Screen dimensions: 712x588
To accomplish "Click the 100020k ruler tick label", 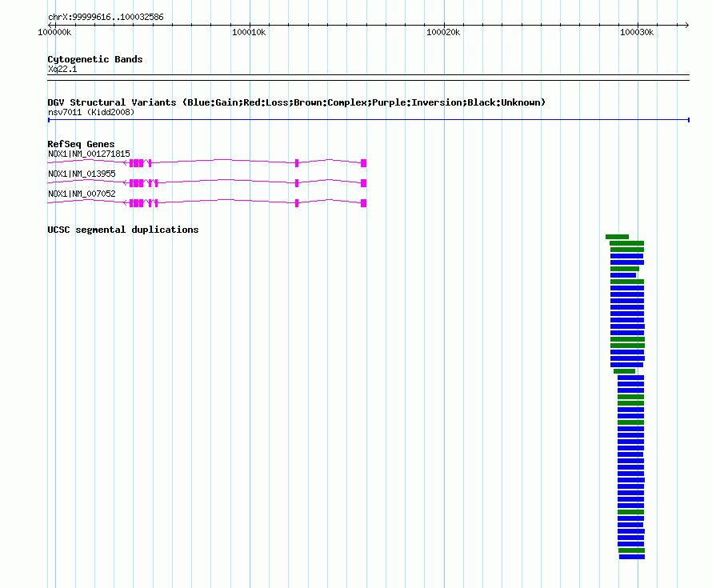I will pyautogui.click(x=442, y=32).
